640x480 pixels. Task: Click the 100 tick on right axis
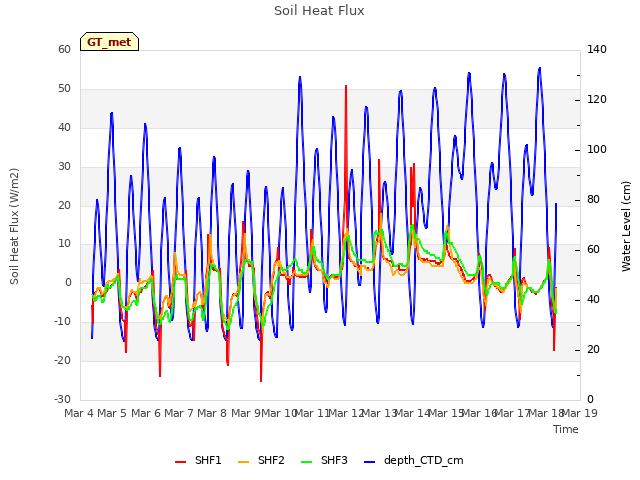(x=597, y=149)
